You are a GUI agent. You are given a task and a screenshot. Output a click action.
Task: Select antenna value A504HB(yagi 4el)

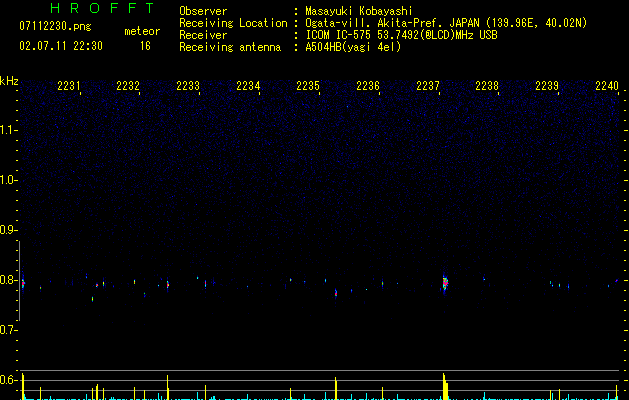pyautogui.click(x=353, y=47)
